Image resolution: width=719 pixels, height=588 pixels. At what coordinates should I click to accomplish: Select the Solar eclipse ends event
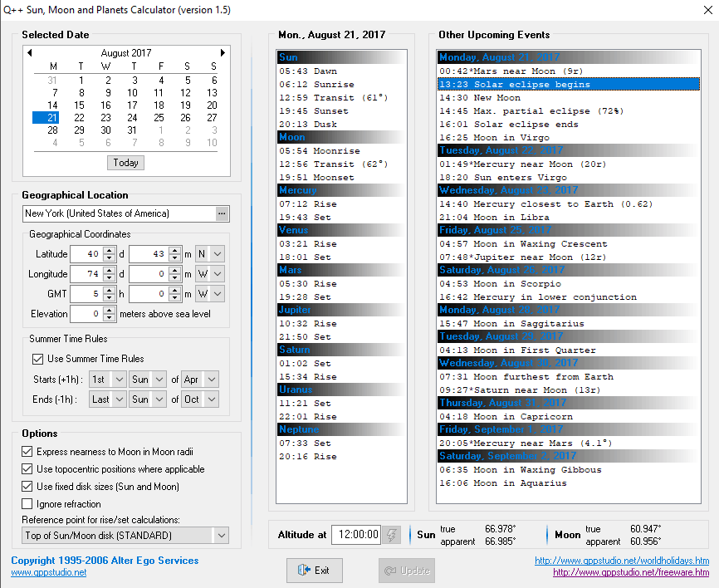point(569,125)
